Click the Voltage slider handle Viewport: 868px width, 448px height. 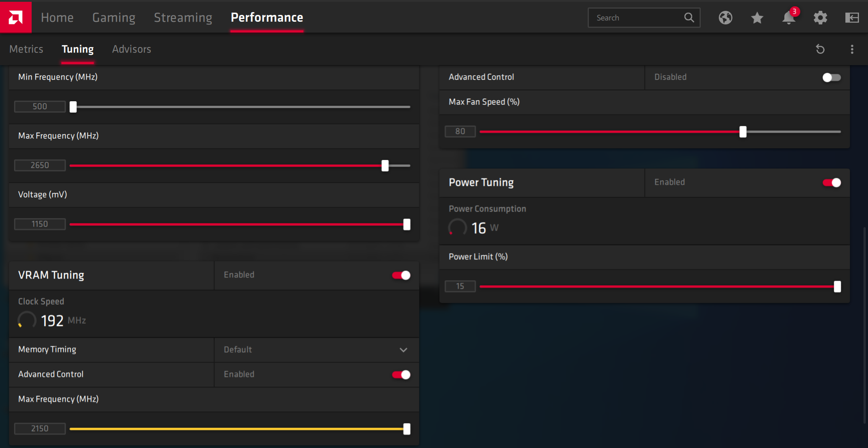click(407, 224)
